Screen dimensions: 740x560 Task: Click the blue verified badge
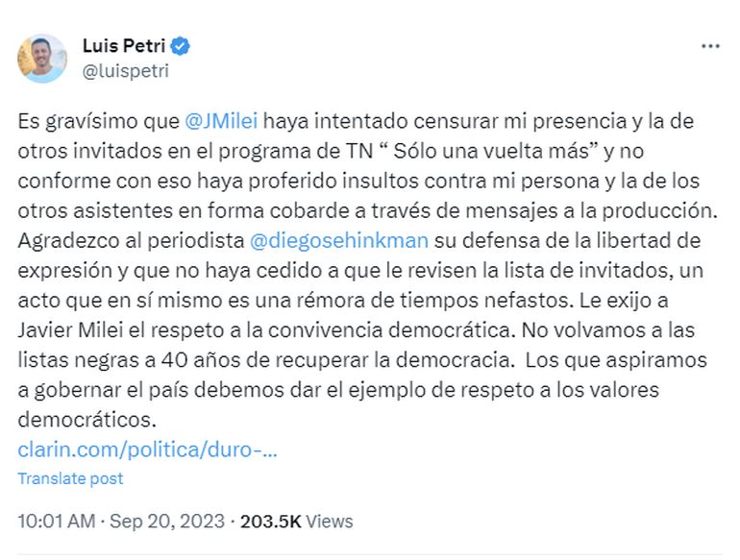click(x=180, y=45)
